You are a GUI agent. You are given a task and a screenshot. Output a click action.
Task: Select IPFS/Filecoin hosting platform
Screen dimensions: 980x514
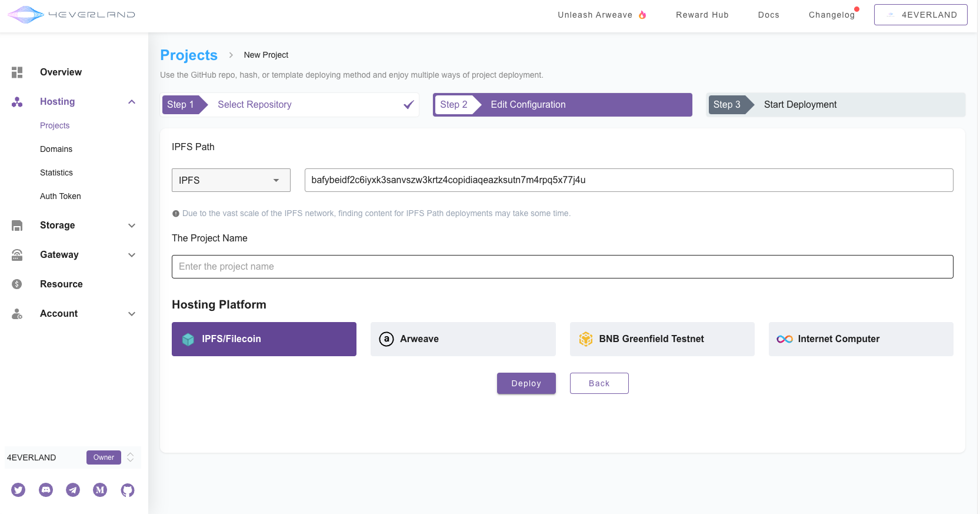pos(264,339)
